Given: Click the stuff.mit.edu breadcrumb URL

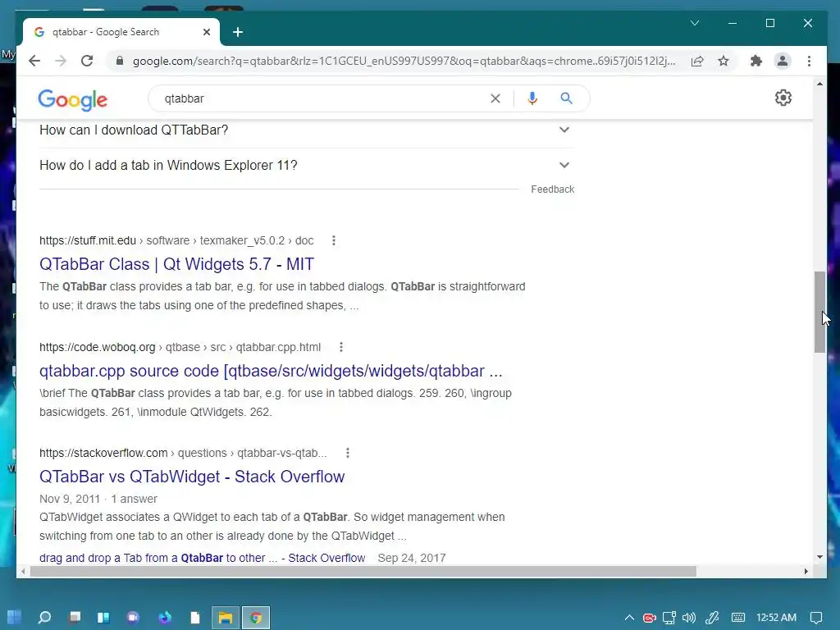Looking at the screenshot, I should 176,240.
